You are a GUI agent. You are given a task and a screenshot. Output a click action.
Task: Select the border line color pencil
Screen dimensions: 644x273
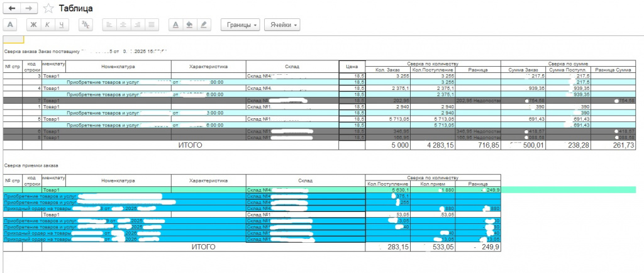pos(203,25)
